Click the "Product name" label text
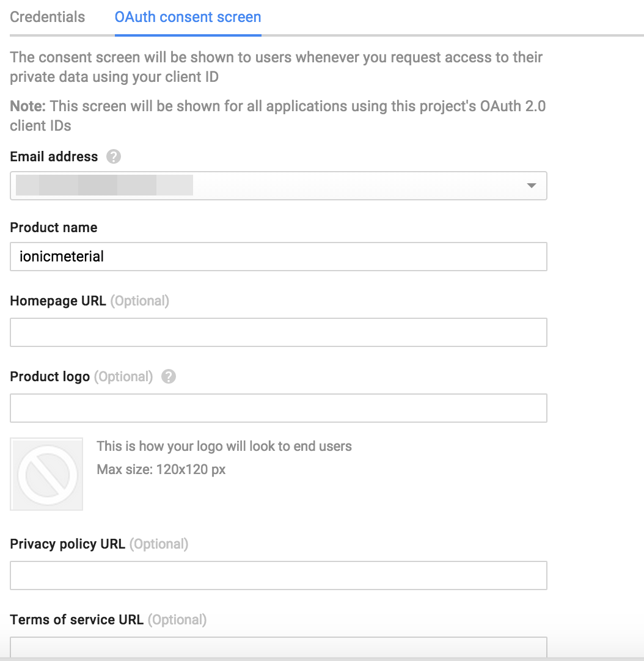Viewport: 644px width, 661px height. tap(54, 228)
